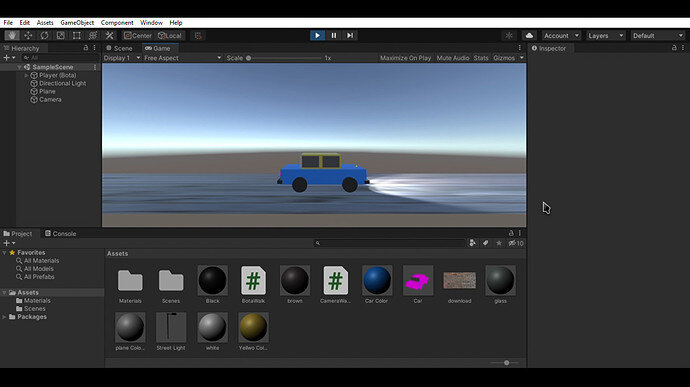
Task: Open Inspector panel options menu
Action: click(x=683, y=48)
